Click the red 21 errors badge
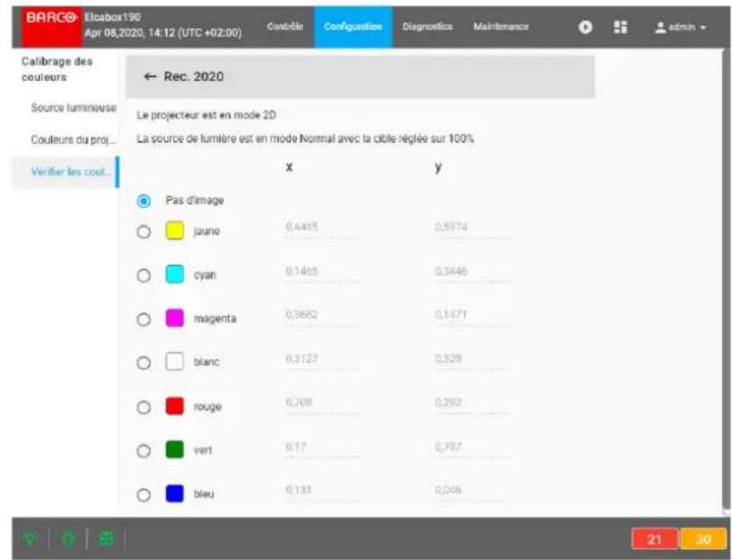 click(x=655, y=539)
